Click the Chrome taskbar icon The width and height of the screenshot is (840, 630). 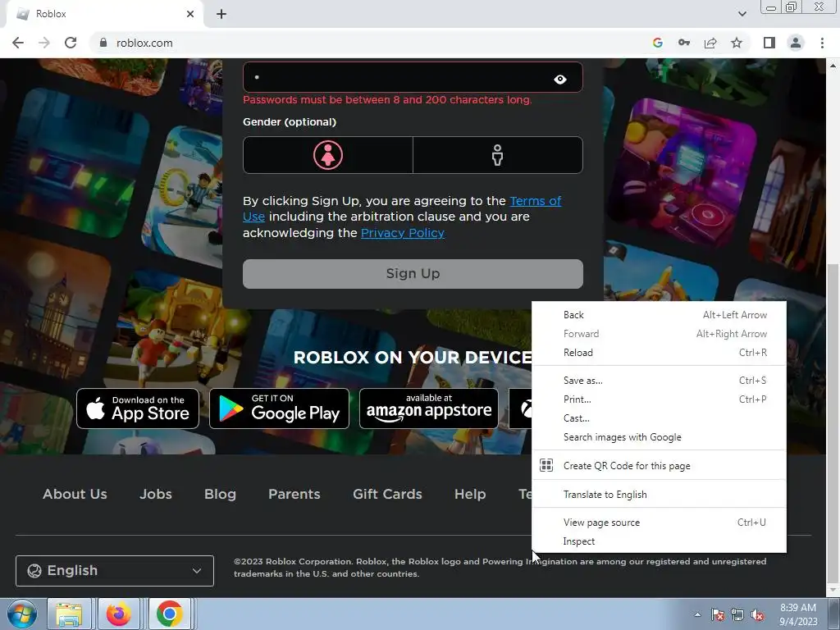coord(169,614)
